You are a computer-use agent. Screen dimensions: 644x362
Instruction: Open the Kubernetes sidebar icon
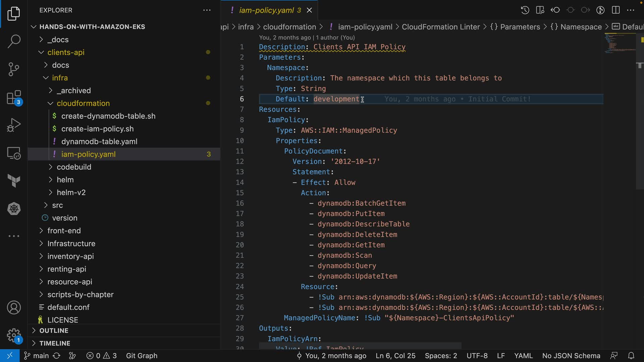14,209
